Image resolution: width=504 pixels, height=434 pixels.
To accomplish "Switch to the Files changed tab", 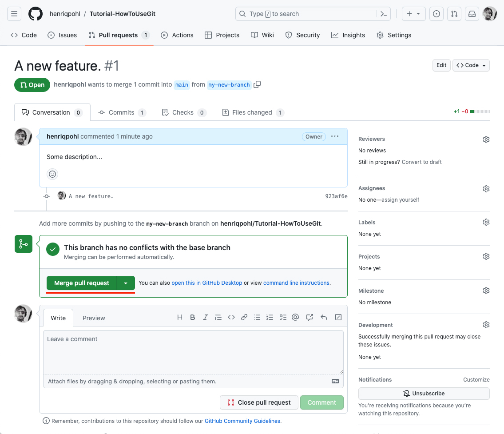I will point(253,112).
